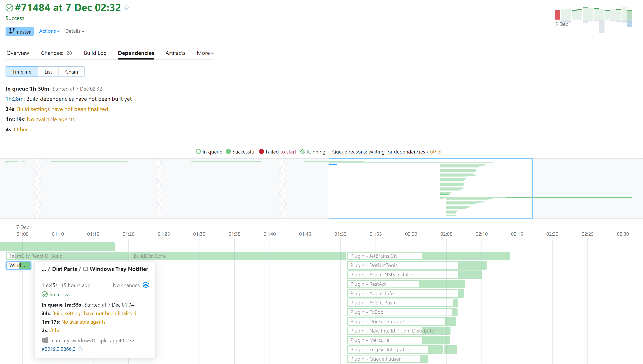Open the Plugin - Docker Support bar
The width and height of the screenshot is (643, 364).
[402, 321]
